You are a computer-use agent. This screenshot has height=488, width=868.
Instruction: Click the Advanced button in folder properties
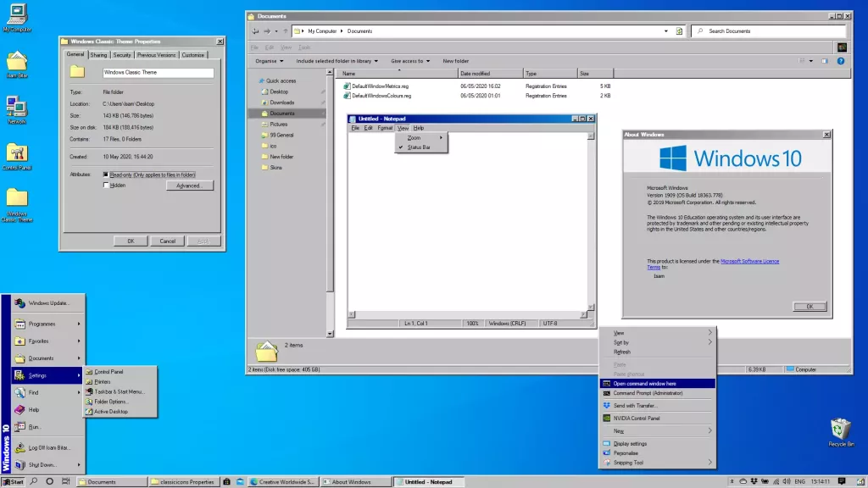pyautogui.click(x=189, y=185)
